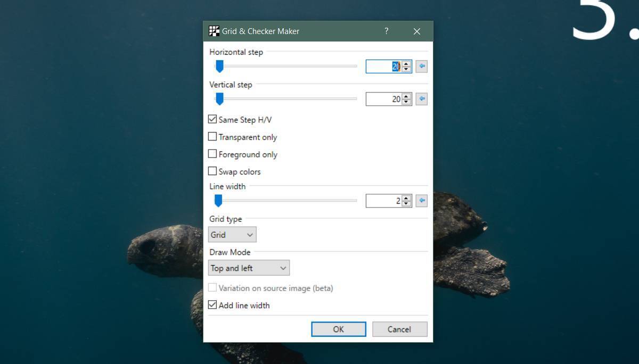Viewport: 639px width, 364px height.
Task: Enable Foreground only option
Action: click(x=212, y=154)
